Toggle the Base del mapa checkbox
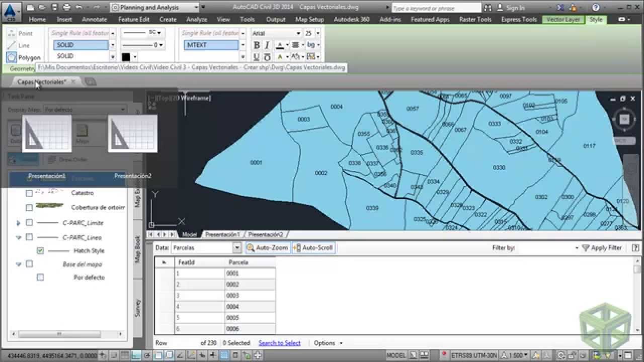 [x=29, y=264]
